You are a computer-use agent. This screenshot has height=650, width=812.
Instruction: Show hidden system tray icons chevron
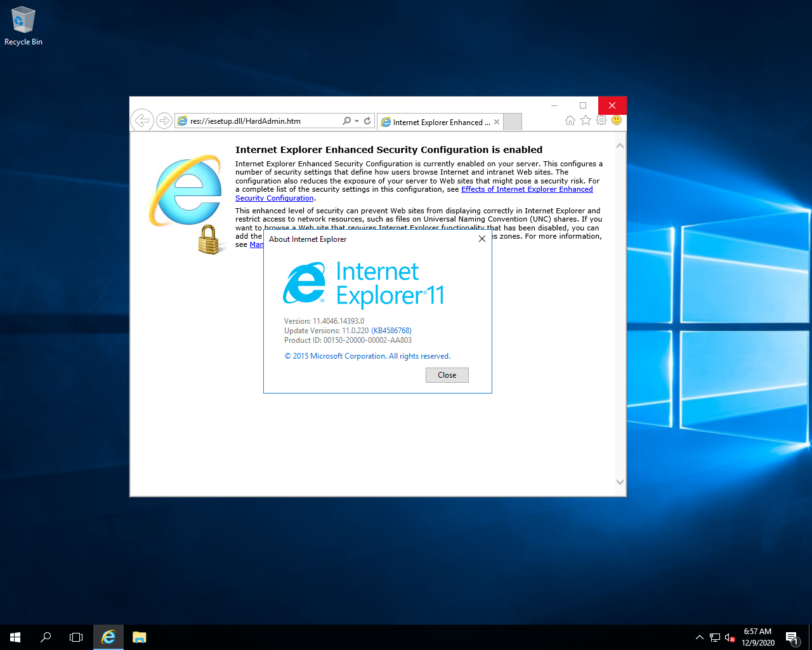[699, 637]
